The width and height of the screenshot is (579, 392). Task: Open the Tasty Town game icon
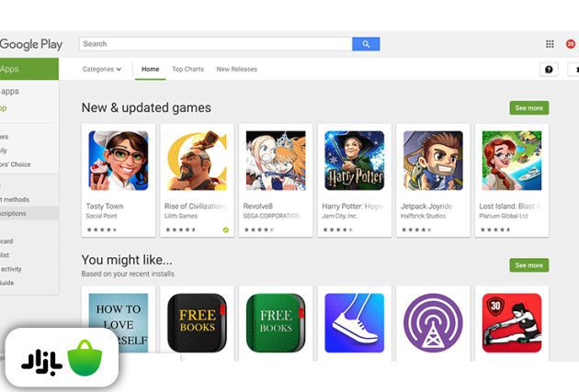(x=119, y=161)
